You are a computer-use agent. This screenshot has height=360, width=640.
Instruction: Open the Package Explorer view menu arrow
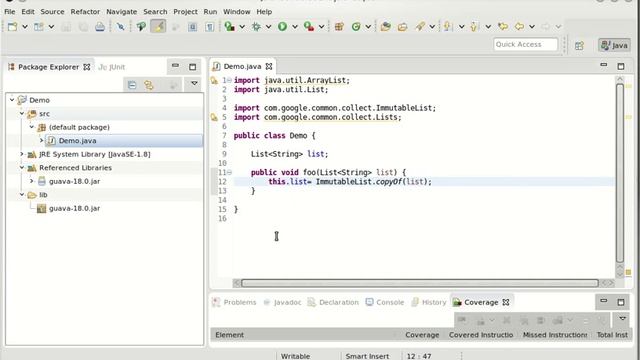coord(194,84)
